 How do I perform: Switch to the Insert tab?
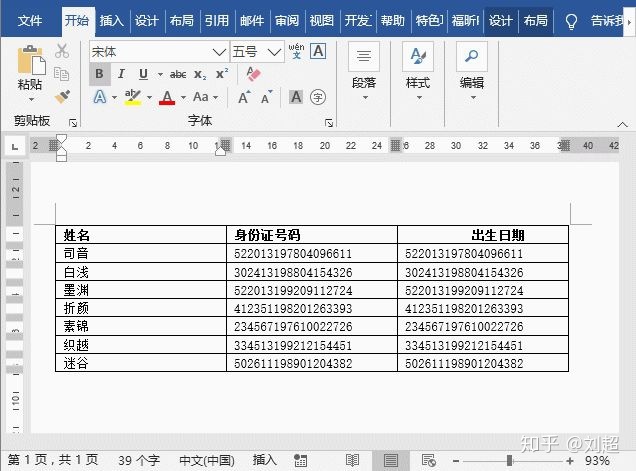click(112, 20)
